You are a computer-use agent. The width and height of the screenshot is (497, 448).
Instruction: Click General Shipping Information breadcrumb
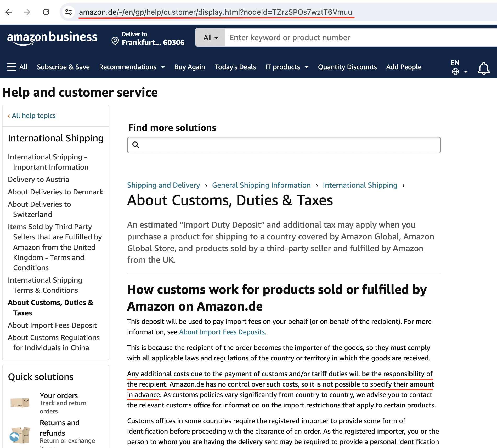point(261,185)
